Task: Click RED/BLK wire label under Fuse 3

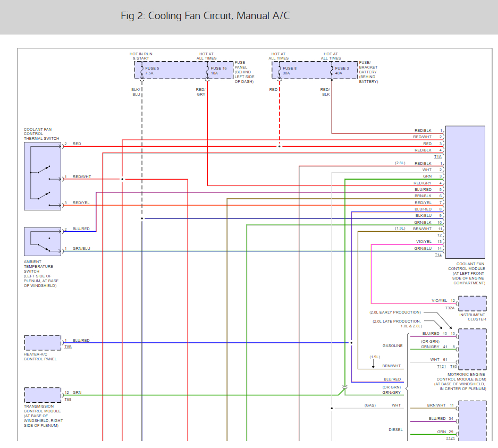Action: (325, 92)
